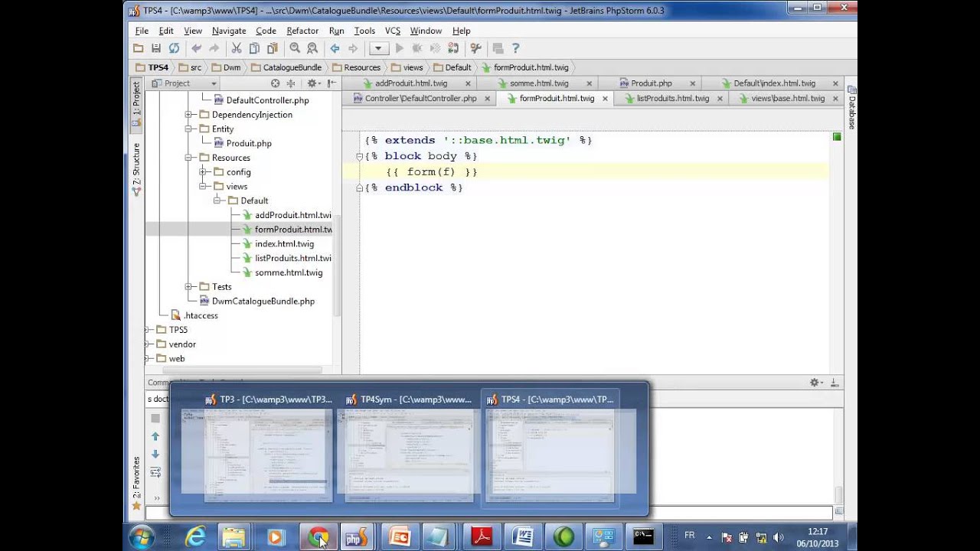
Task: Click the Run play icon
Action: [399, 48]
